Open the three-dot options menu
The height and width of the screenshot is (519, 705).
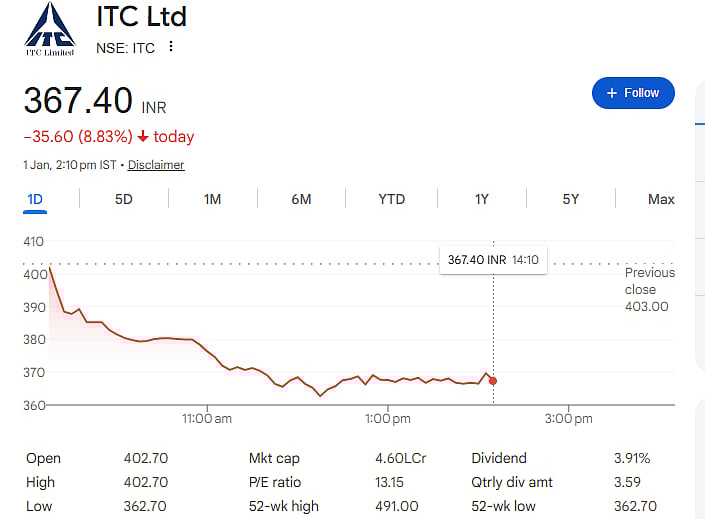pos(171,47)
